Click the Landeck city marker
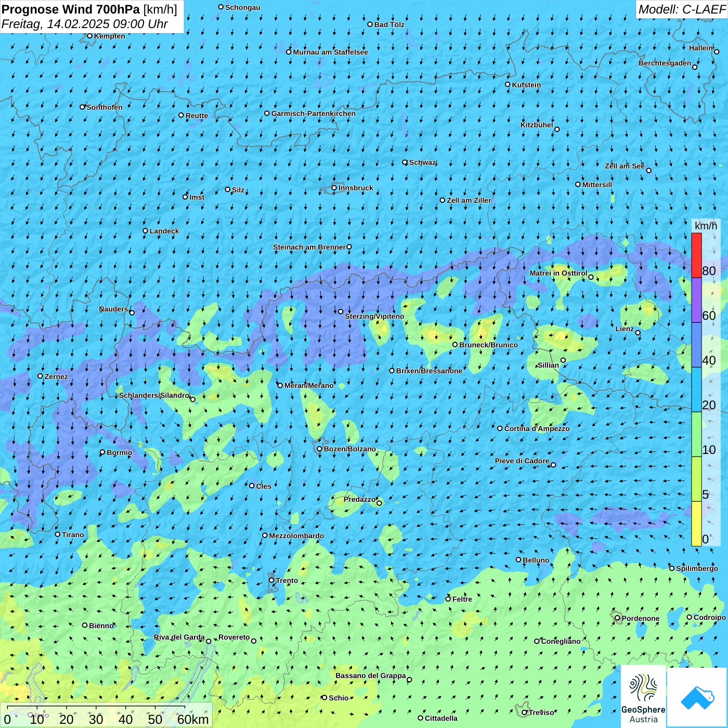Image resolution: width=728 pixels, height=728 pixels. coord(145,231)
